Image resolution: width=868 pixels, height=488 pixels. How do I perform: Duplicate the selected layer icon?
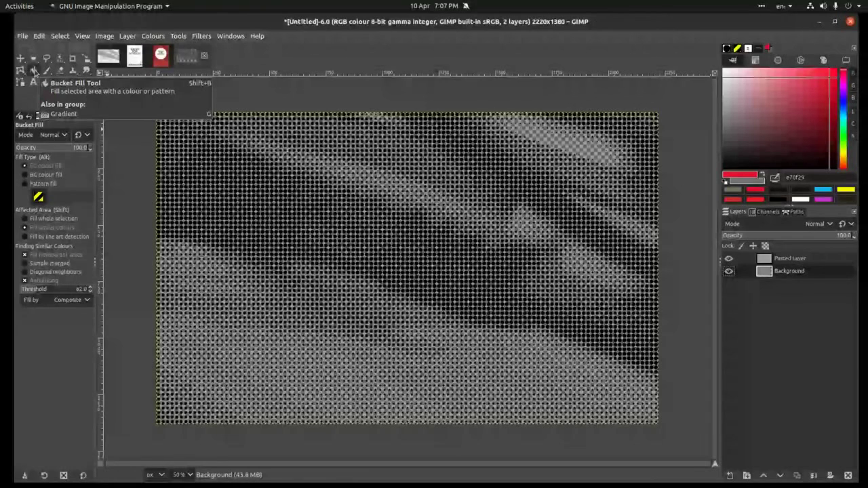pyautogui.click(x=797, y=476)
